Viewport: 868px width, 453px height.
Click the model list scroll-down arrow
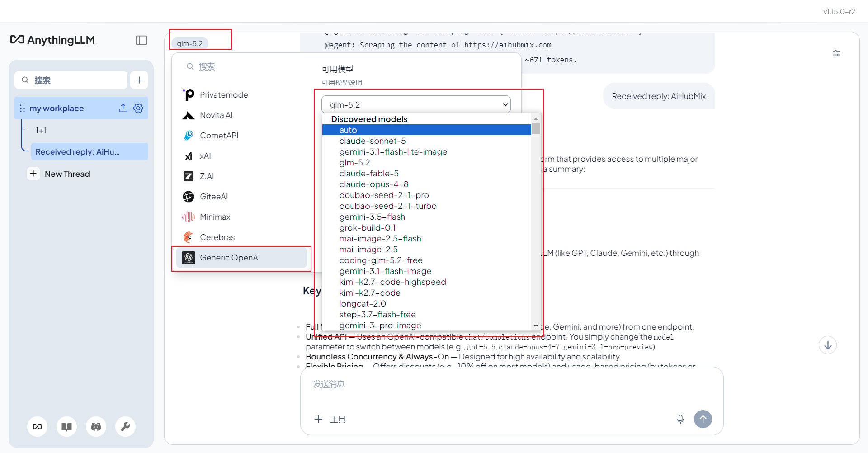tap(536, 326)
